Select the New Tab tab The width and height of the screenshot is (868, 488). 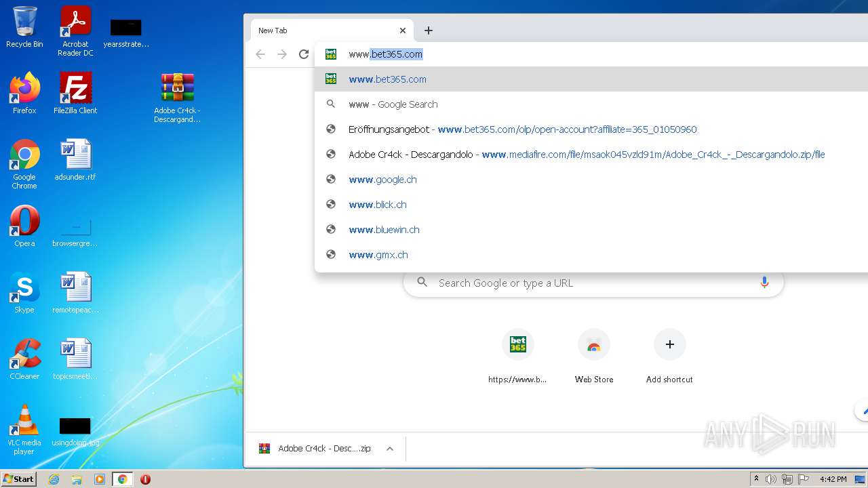[x=332, y=30]
